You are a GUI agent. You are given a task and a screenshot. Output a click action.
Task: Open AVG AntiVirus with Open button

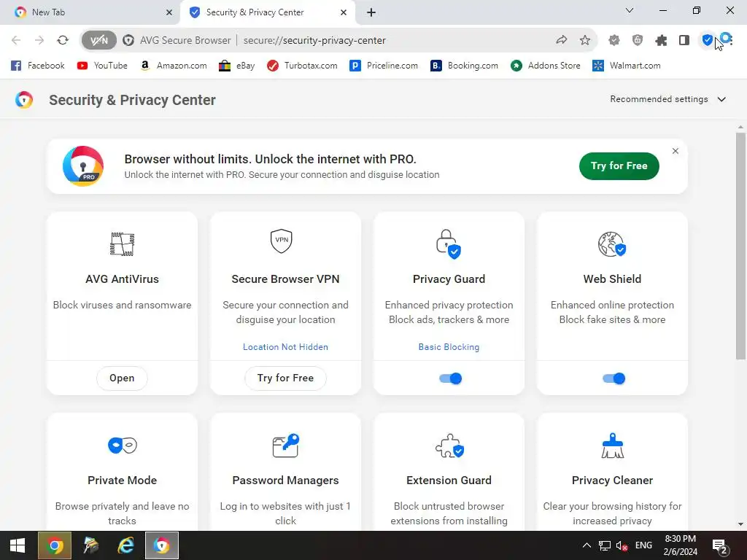click(122, 378)
